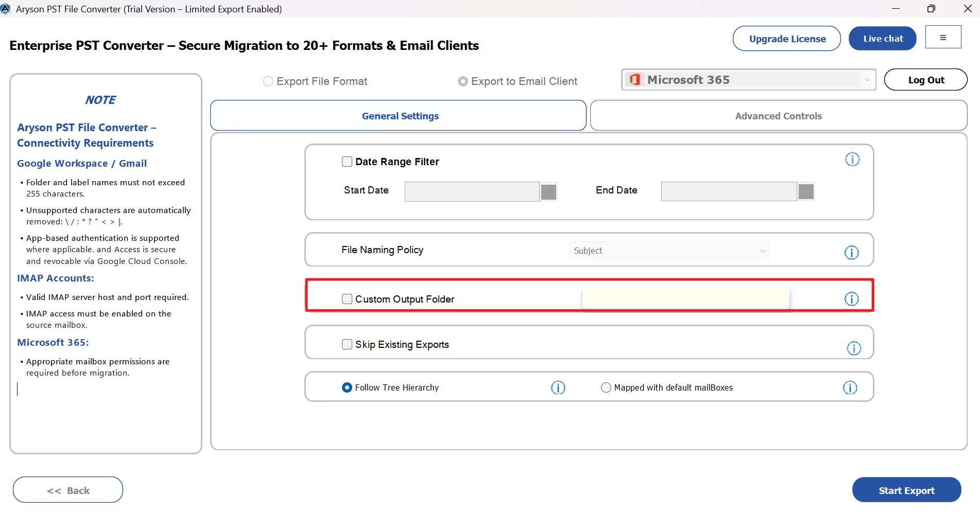980x512 pixels.
Task: Click the Upgrade License button
Action: [787, 39]
